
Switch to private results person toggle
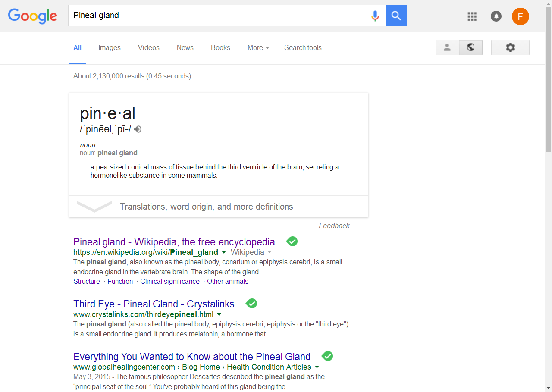[x=447, y=47]
